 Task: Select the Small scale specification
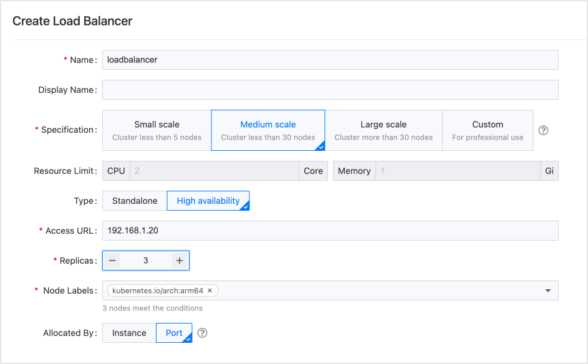click(157, 130)
